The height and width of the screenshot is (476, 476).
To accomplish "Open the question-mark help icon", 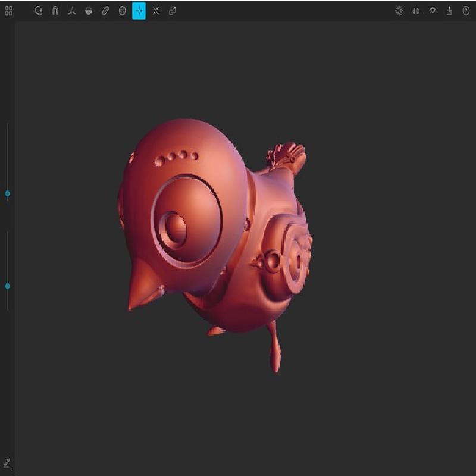I will coord(466,11).
